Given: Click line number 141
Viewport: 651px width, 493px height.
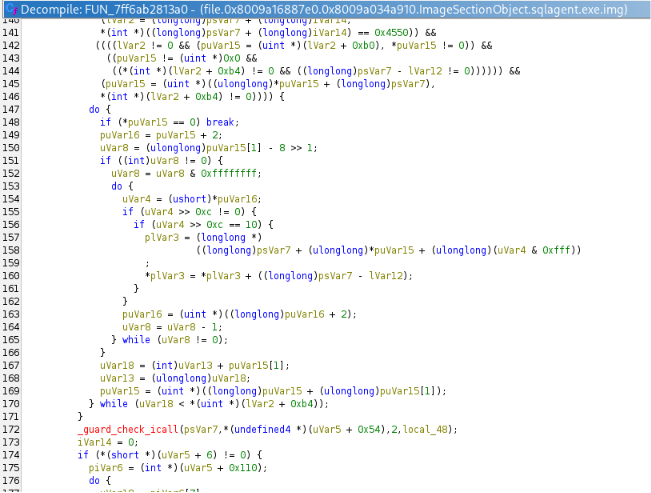Looking at the screenshot, I should coord(11,33).
